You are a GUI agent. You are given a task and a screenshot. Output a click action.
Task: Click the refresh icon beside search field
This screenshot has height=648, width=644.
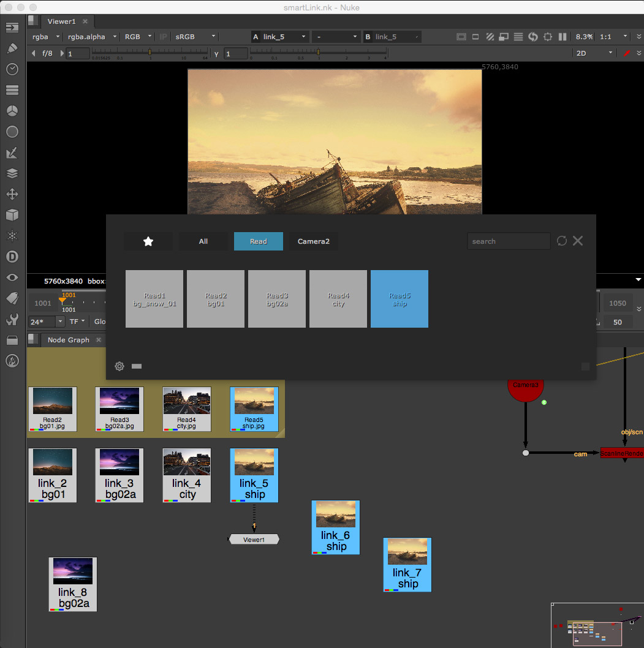click(561, 241)
